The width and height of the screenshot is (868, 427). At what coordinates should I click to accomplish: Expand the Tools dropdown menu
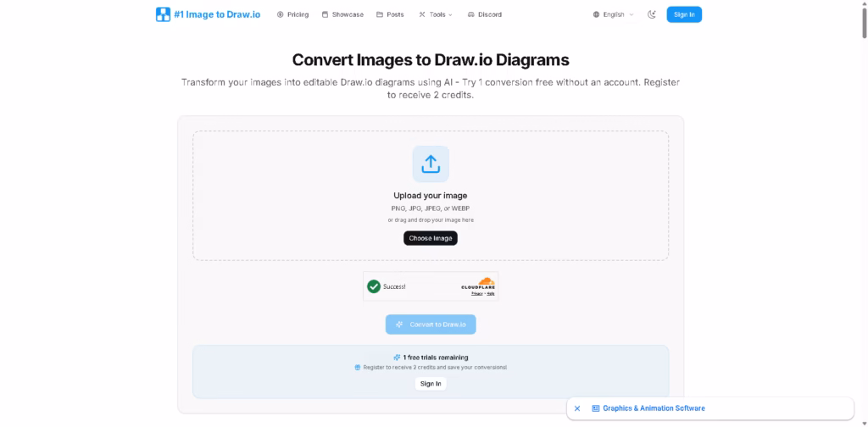(436, 14)
